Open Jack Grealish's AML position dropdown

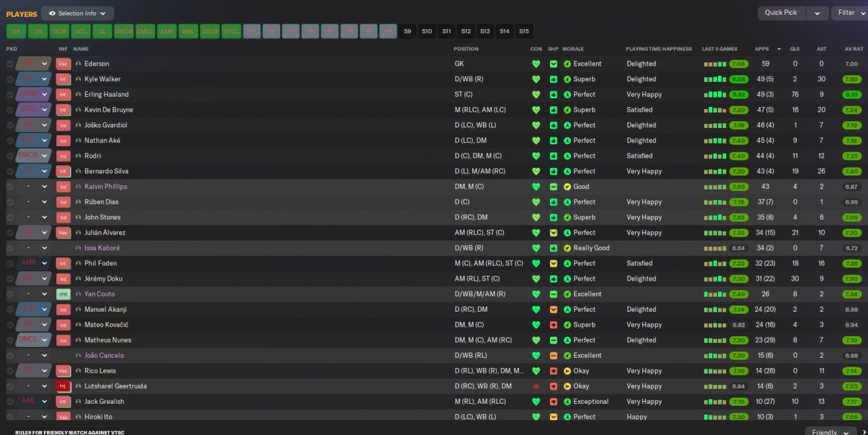[x=45, y=401]
